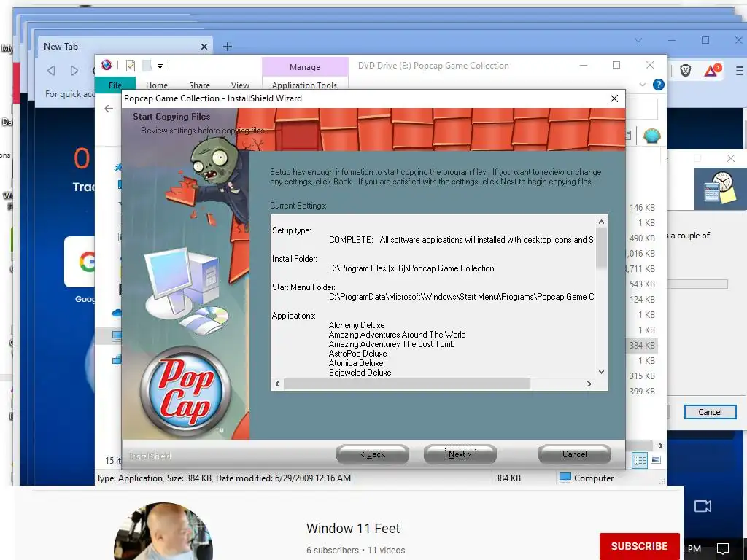This screenshot has width=747, height=560.
Task: Select Alchemy Deluxe in applications list
Action: [356, 325]
